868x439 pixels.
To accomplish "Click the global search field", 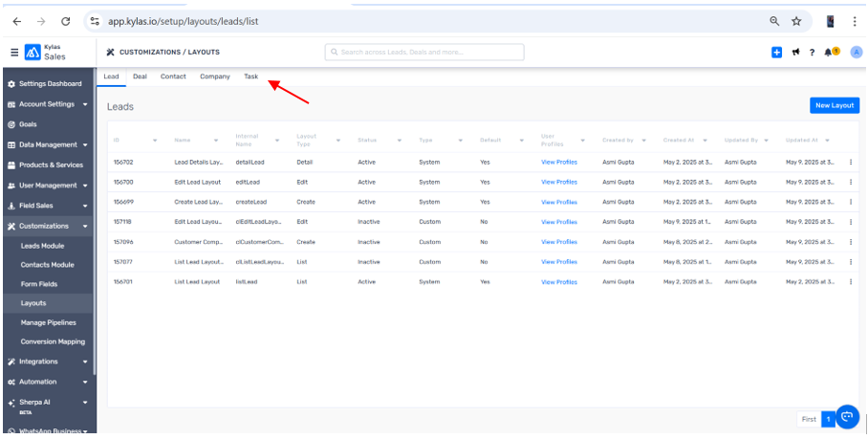I will coord(424,52).
